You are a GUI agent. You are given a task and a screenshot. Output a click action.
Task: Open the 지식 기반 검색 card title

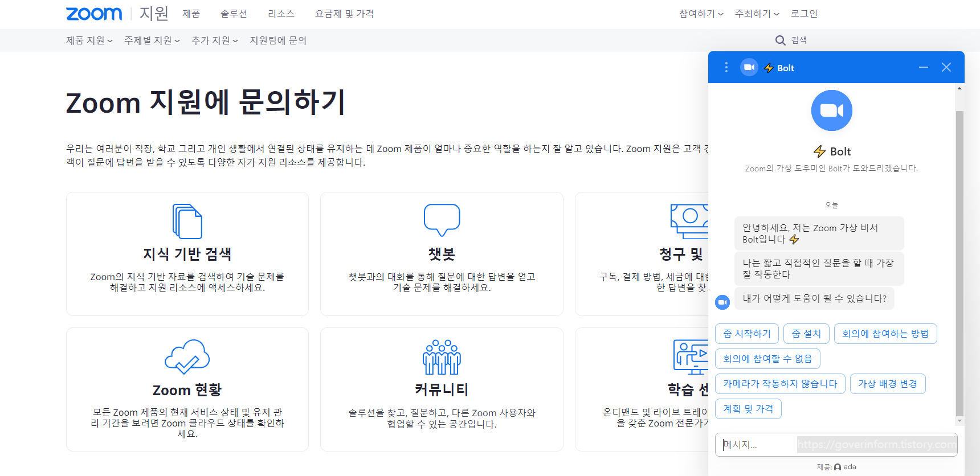tap(187, 255)
